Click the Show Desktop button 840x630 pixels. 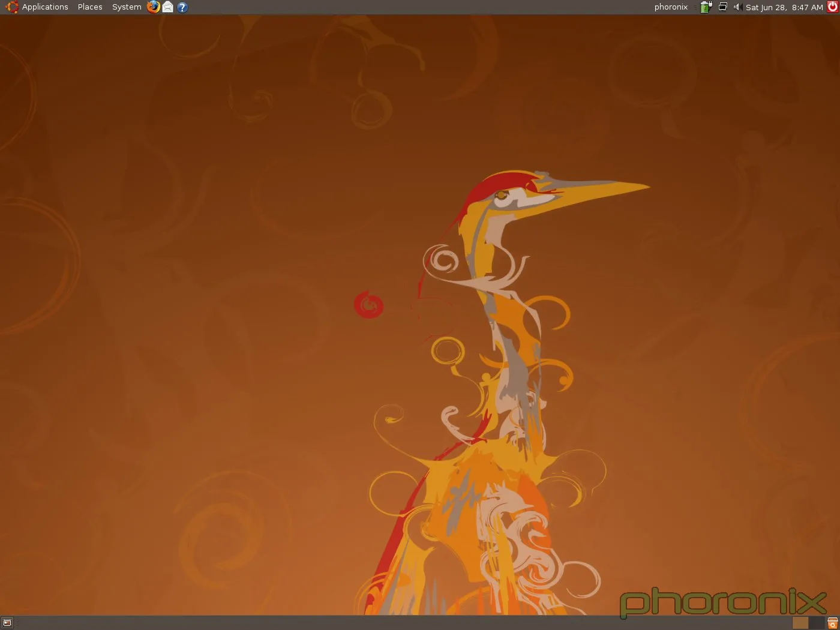click(x=7, y=623)
